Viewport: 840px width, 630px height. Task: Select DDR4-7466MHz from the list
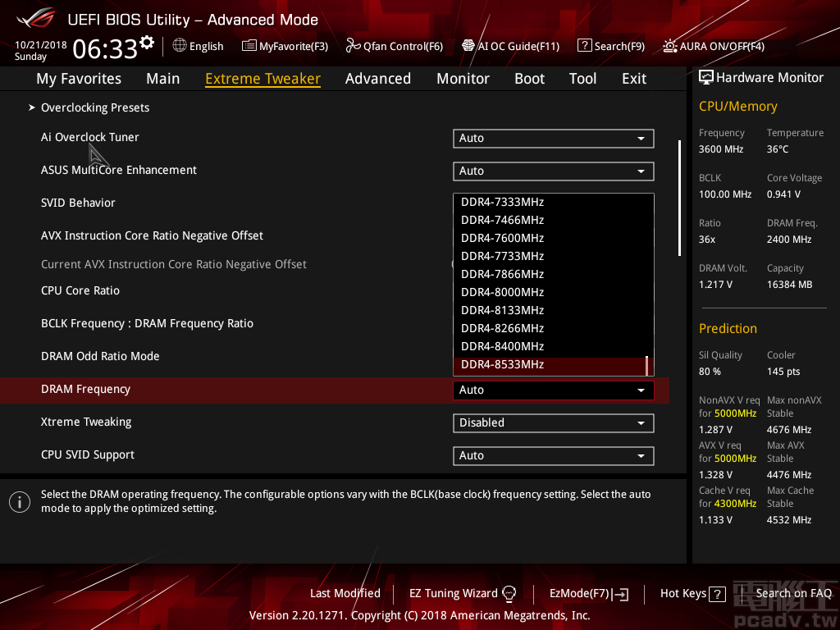pyautogui.click(x=554, y=220)
